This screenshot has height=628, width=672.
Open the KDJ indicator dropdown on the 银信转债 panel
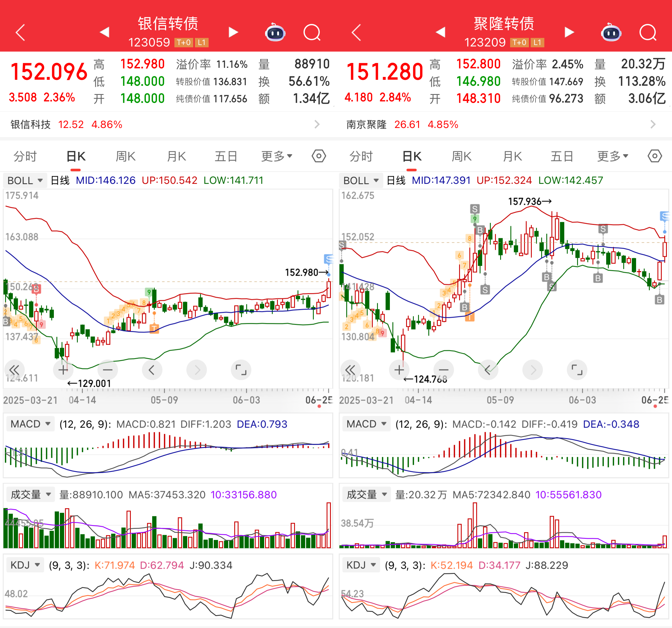pos(25,565)
